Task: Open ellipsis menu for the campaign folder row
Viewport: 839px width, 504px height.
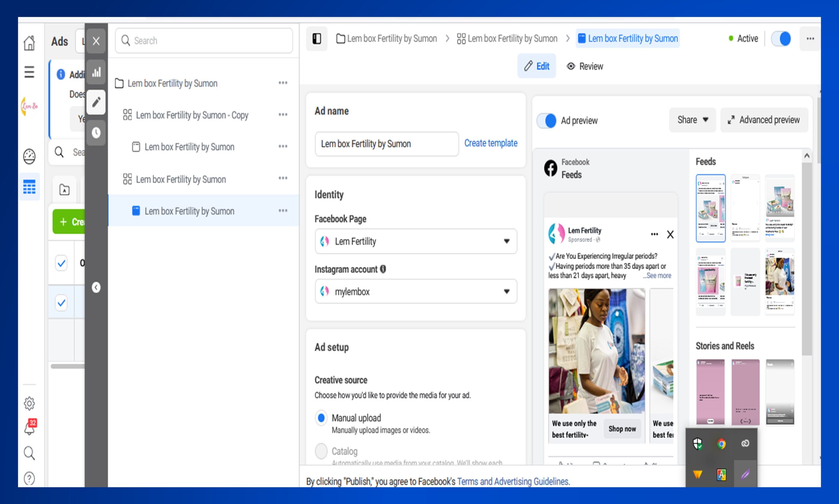Action: click(283, 83)
